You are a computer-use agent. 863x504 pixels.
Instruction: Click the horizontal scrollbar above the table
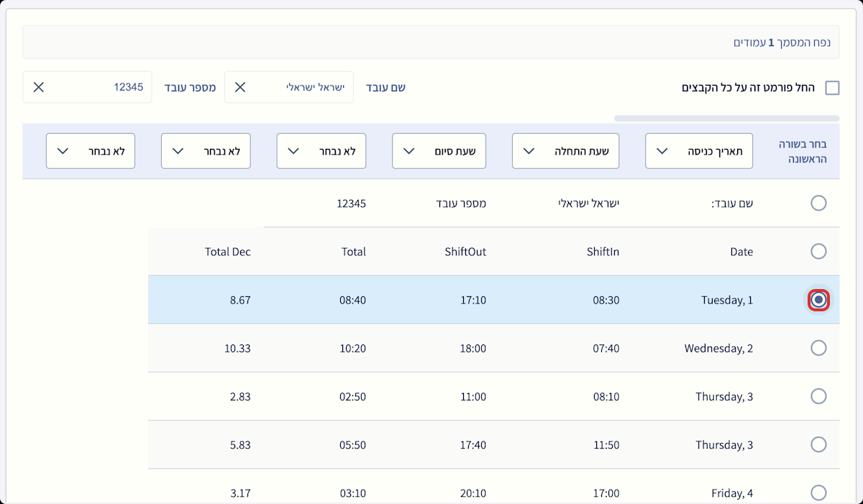click(726, 119)
